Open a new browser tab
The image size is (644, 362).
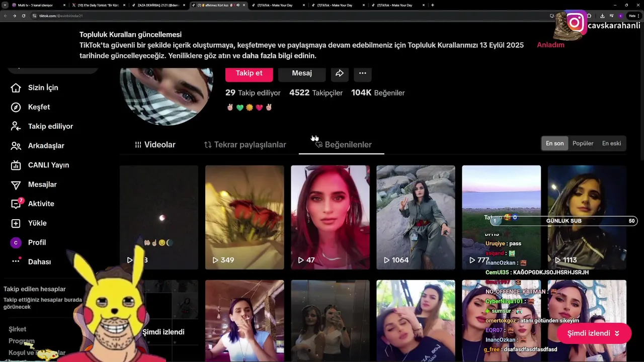click(x=433, y=5)
